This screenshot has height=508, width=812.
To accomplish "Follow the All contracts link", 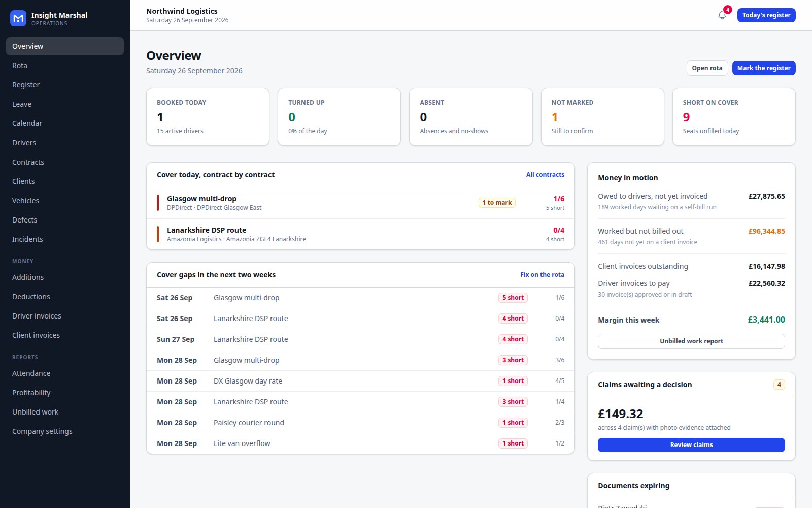I will [x=545, y=175].
